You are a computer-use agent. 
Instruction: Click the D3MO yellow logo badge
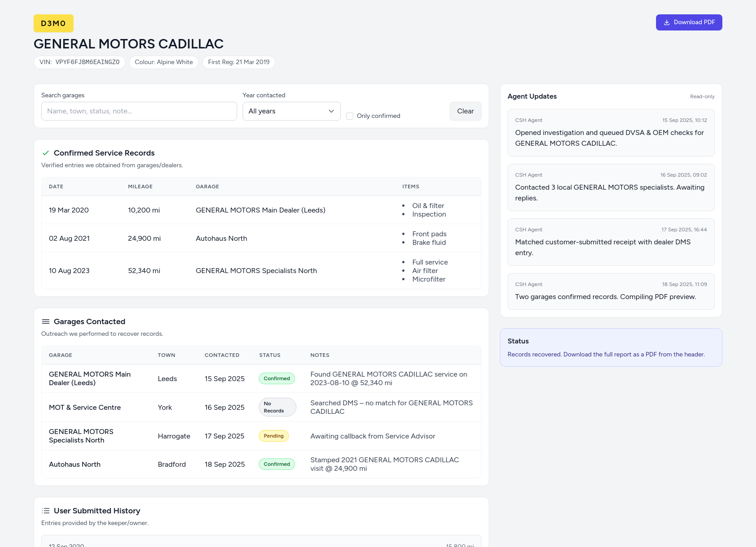click(53, 23)
